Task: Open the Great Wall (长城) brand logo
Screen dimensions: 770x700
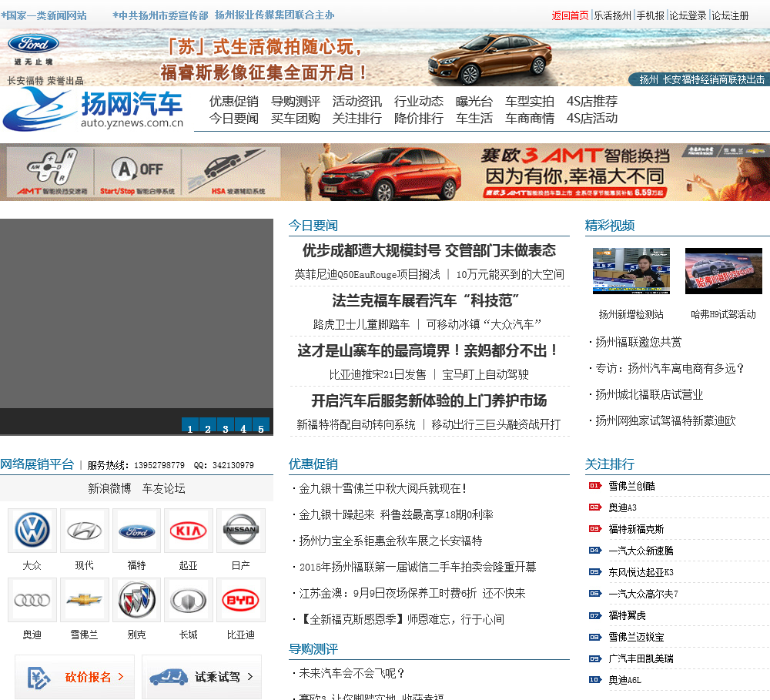Action: pos(189,600)
